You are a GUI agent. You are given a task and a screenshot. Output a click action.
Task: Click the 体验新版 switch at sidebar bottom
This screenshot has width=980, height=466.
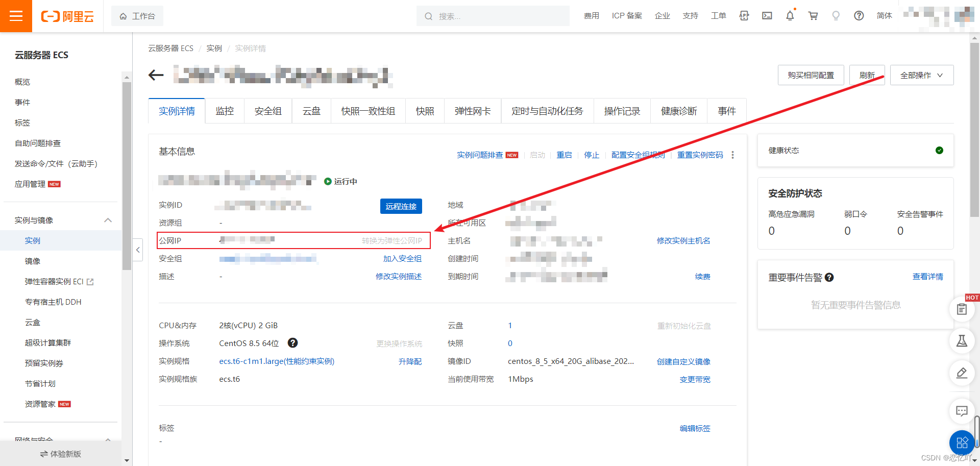click(61, 454)
